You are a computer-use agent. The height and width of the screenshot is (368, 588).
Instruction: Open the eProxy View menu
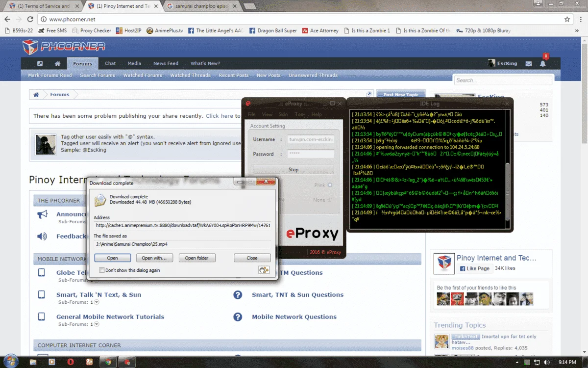pyautogui.click(x=267, y=114)
